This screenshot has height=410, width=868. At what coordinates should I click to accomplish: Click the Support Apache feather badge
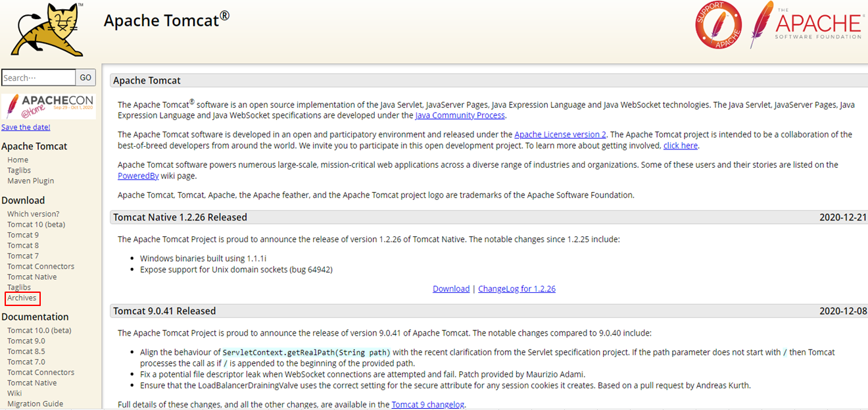click(718, 26)
